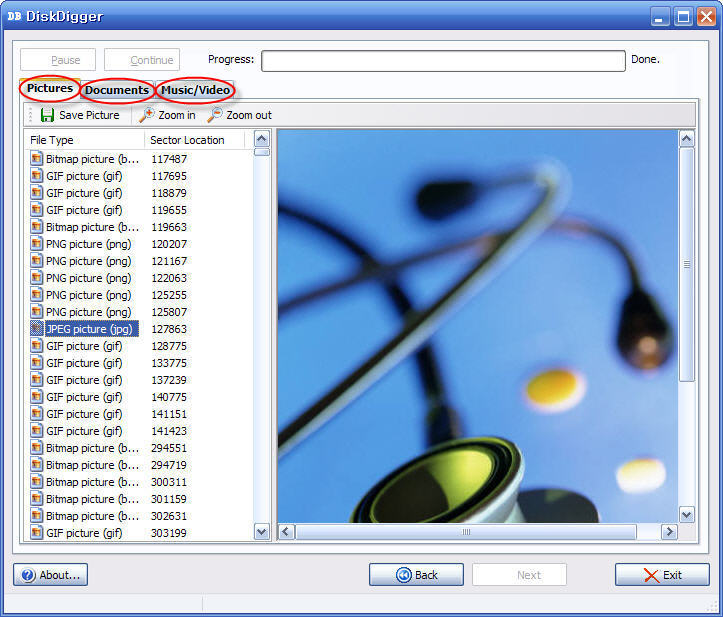Open the Documents tab

(x=117, y=90)
